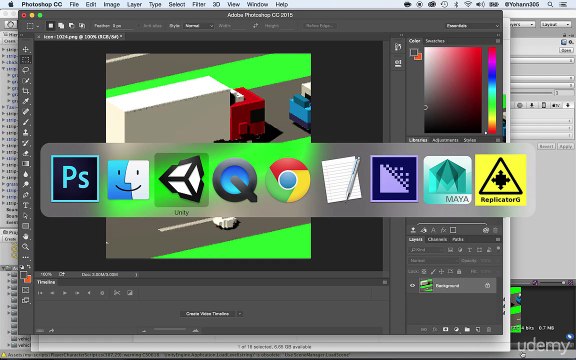The width and height of the screenshot is (576, 360).
Task: Open the Layer menu
Action: click(x=134, y=4)
